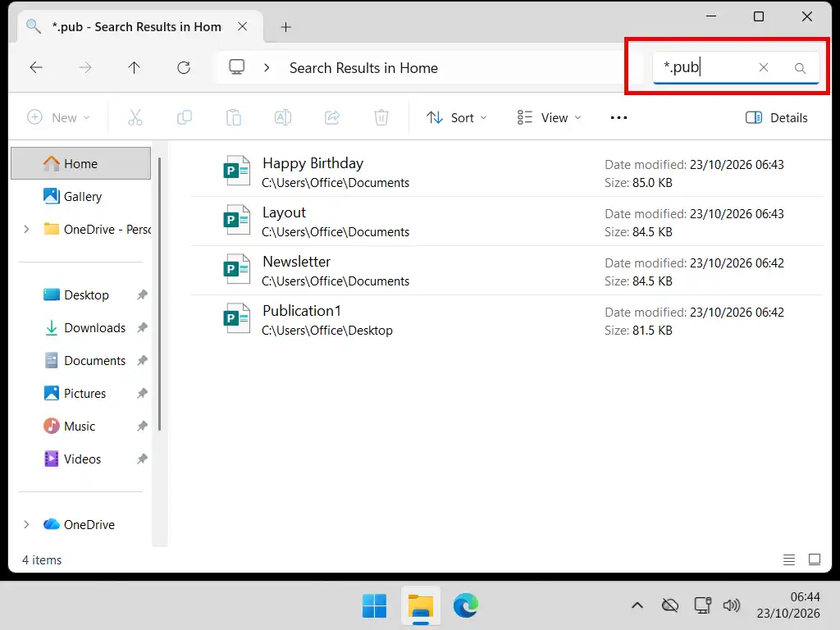
Task: Click the Cut scissors icon
Action: pyautogui.click(x=135, y=117)
